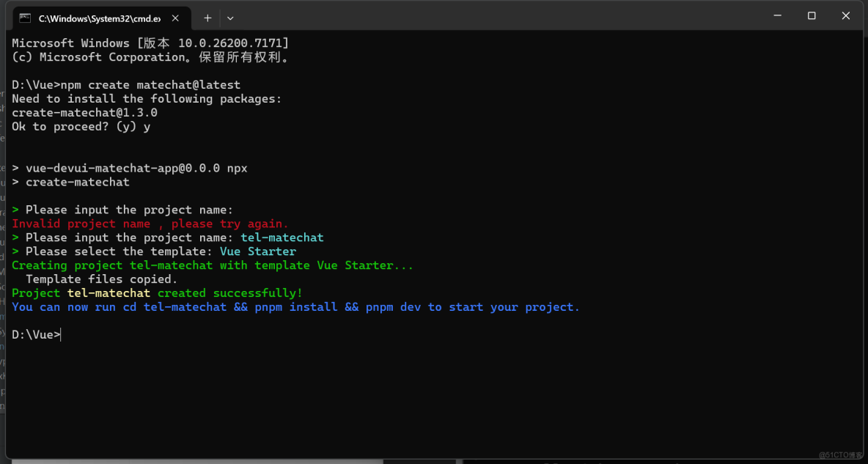Viewport: 868px width, 464px height.
Task: Open the new tab dropdown chevron
Action: [x=230, y=18]
